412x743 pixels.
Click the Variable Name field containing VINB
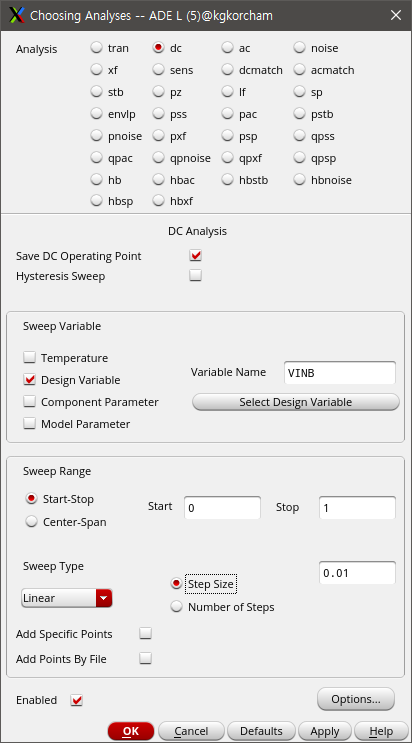(x=339, y=373)
